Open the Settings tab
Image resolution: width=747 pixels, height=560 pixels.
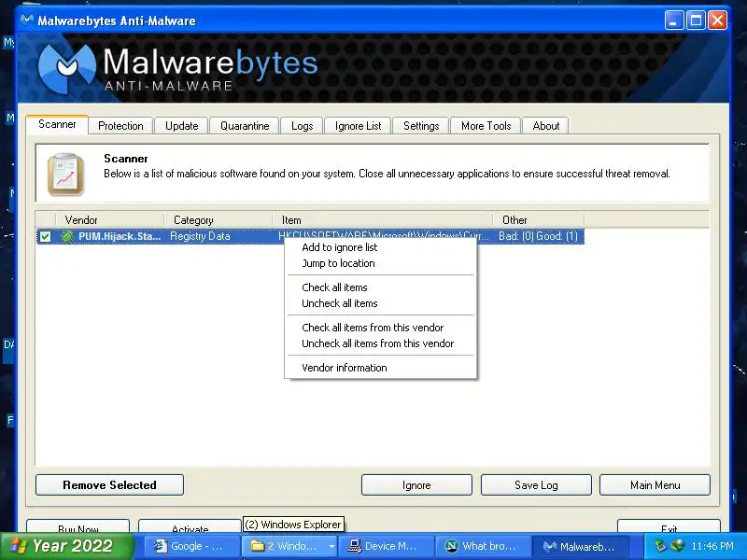pos(421,126)
